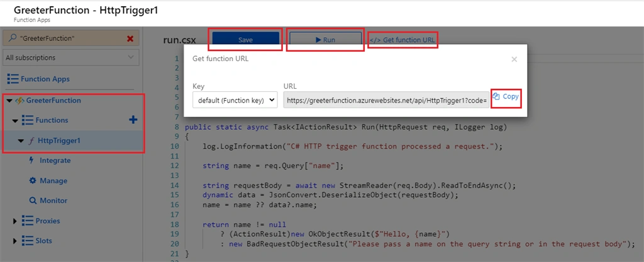Open the Manage page
This screenshot has height=262, width=644.
click(53, 181)
